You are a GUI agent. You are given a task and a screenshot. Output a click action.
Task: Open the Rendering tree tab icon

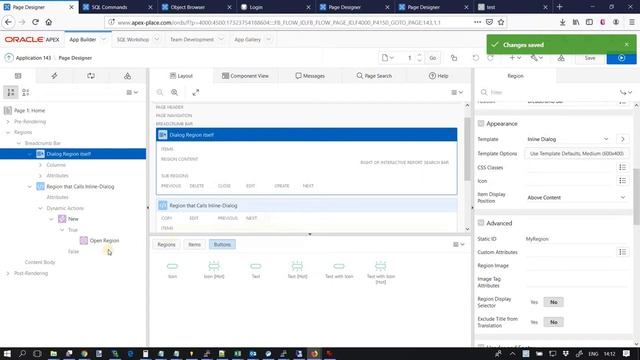tap(18, 76)
